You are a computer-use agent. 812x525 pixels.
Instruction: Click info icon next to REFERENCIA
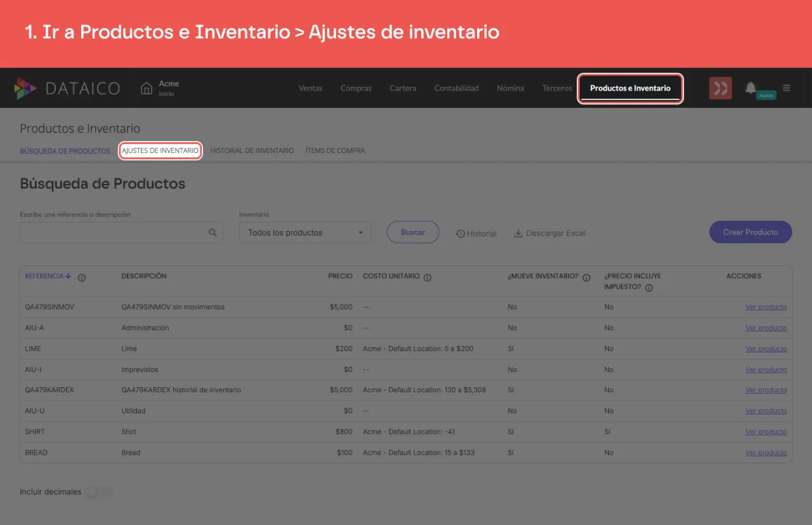[x=82, y=277]
